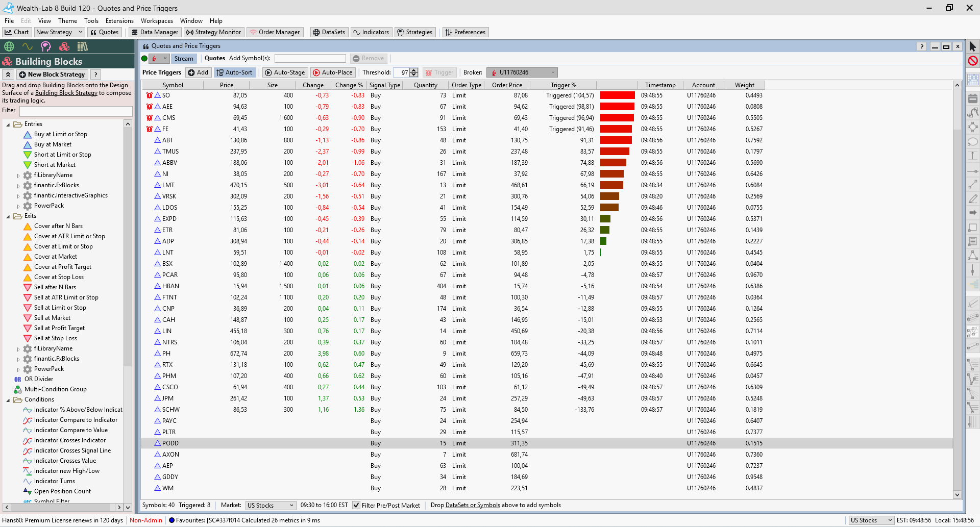Toggle Auto-Place for price triggers

pyautogui.click(x=333, y=72)
